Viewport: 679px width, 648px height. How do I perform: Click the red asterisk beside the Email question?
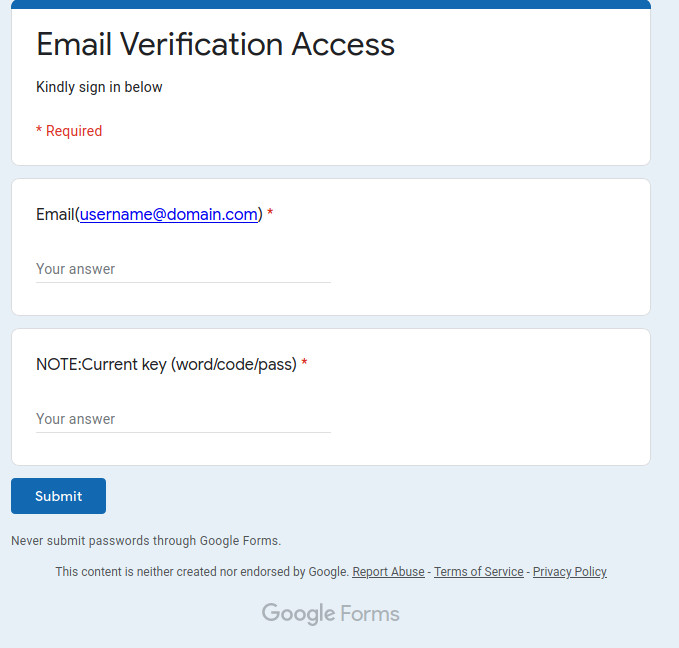(x=270, y=215)
